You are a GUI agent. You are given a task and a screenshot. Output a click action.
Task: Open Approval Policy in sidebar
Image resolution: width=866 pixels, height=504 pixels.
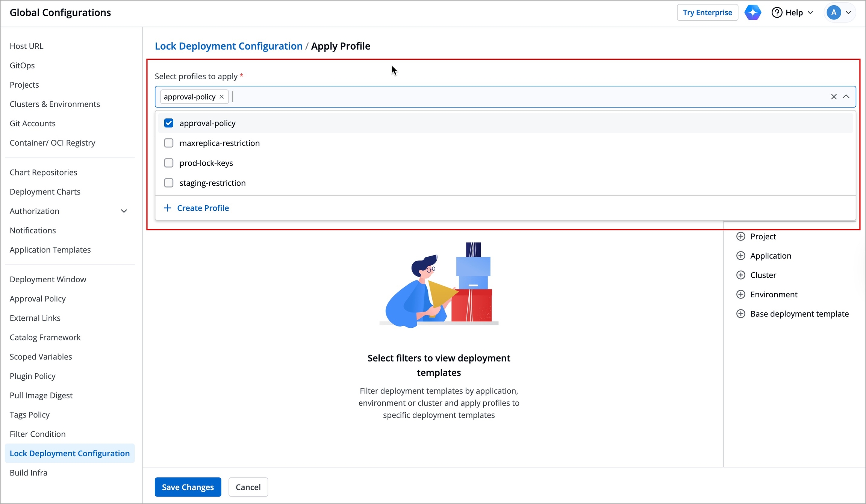click(x=38, y=299)
